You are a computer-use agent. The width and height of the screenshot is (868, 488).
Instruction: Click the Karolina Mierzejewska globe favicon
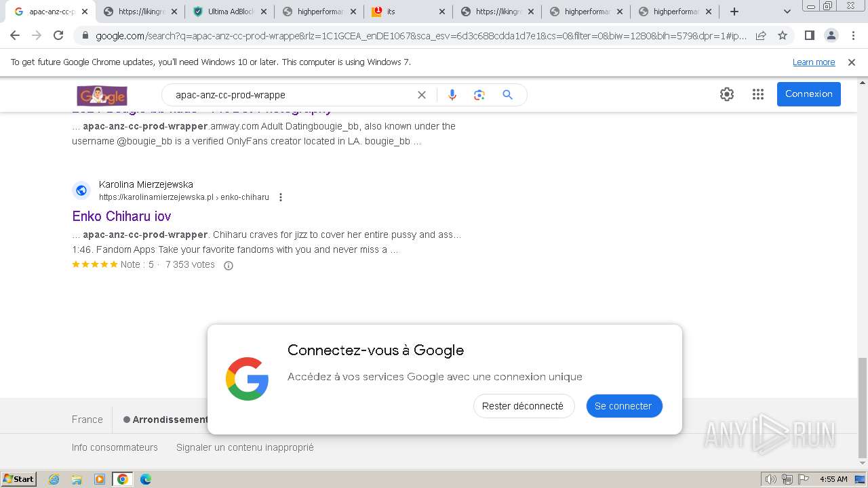(x=81, y=190)
